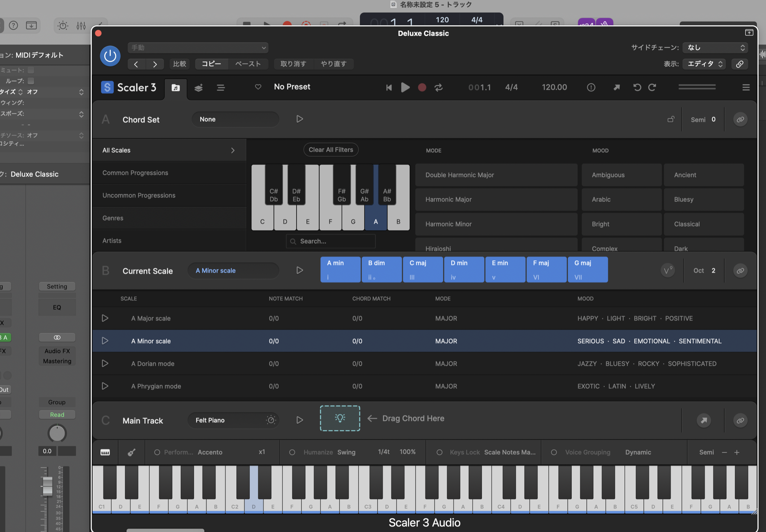Open the Scaler 3 layers view icon
This screenshot has width=766, height=532.
coord(198,88)
